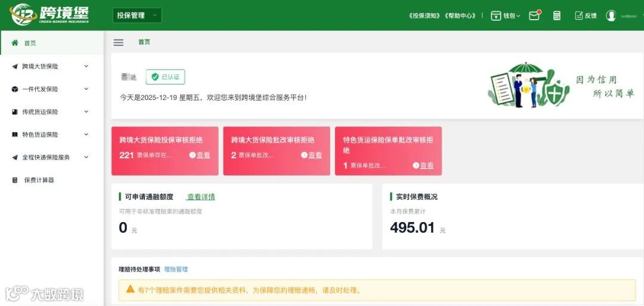
Task: Click the 实时保费概况 heading
Action: 417,197
